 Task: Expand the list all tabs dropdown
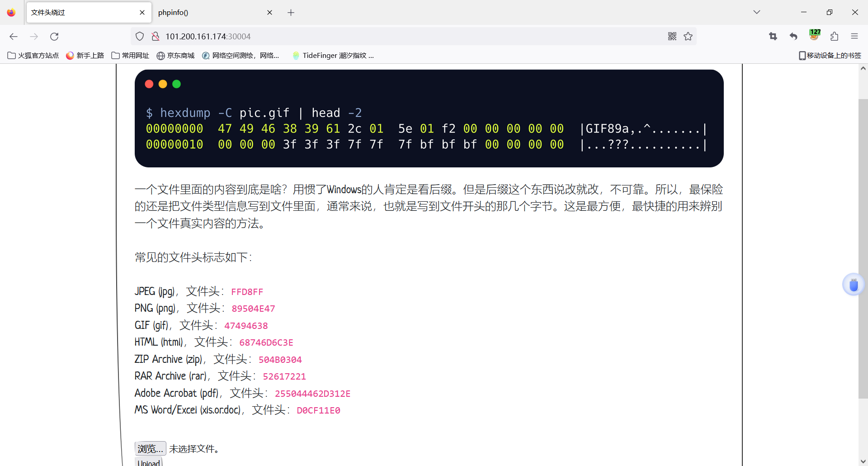click(757, 12)
